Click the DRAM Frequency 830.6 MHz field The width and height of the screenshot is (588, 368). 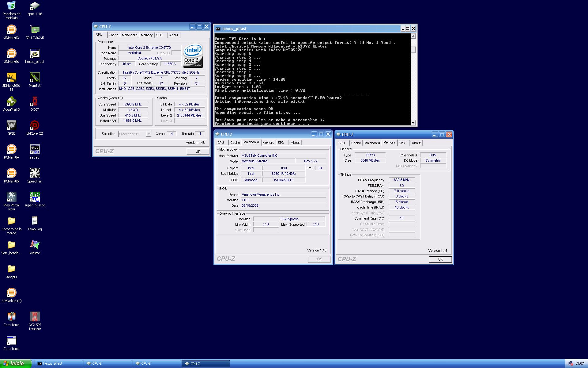[402, 180]
